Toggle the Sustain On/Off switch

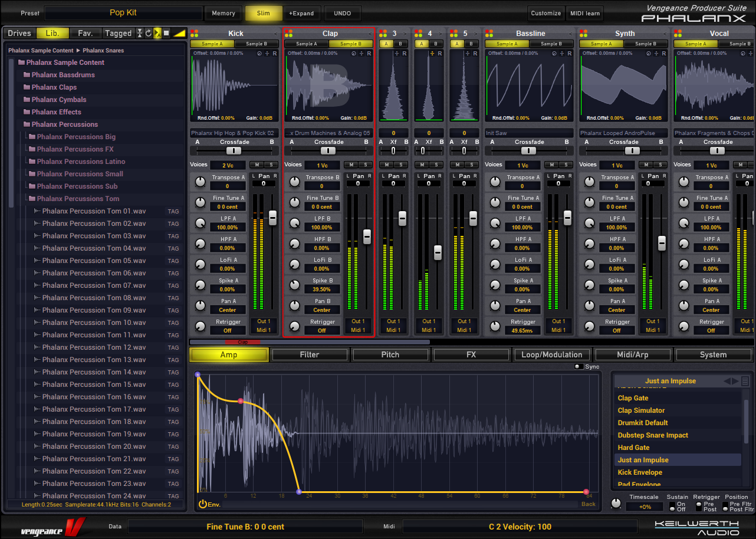click(x=673, y=506)
